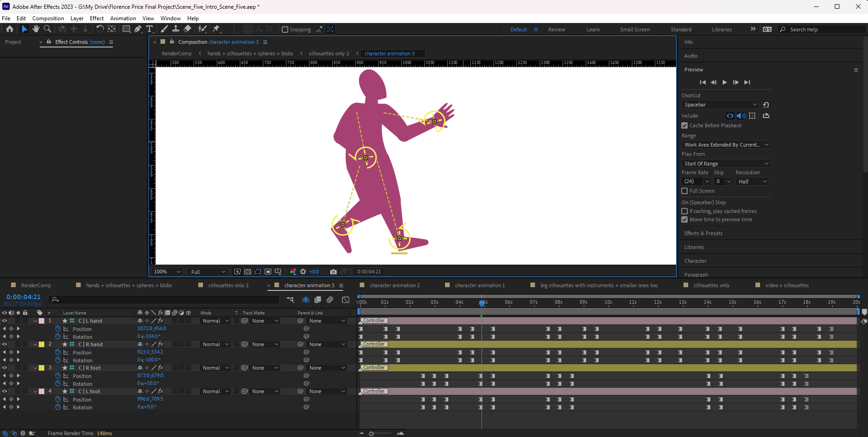Select the Rectangle shape tool
This screenshot has height=437, width=868.
pos(126,29)
